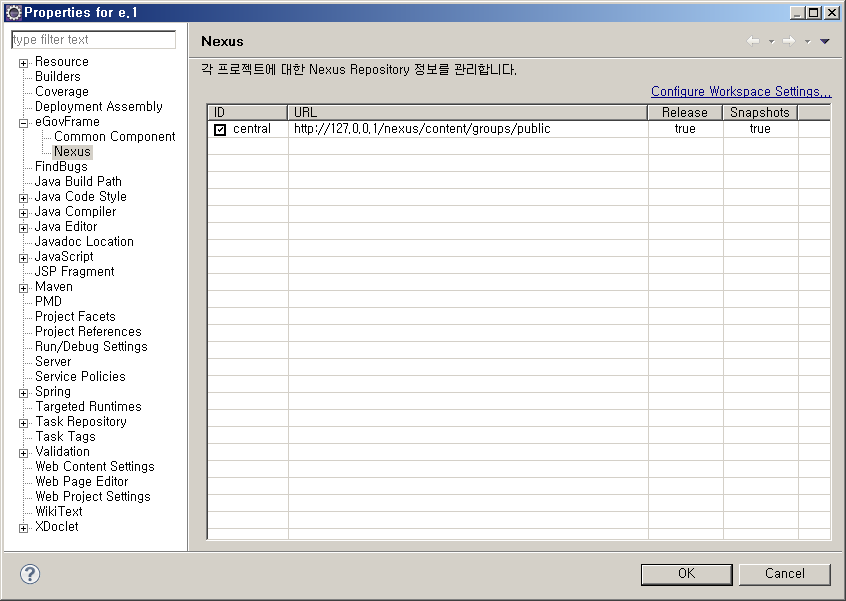This screenshot has height=601, width=846.
Task: Click the forward navigation arrow icon
Action: (x=789, y=40)
